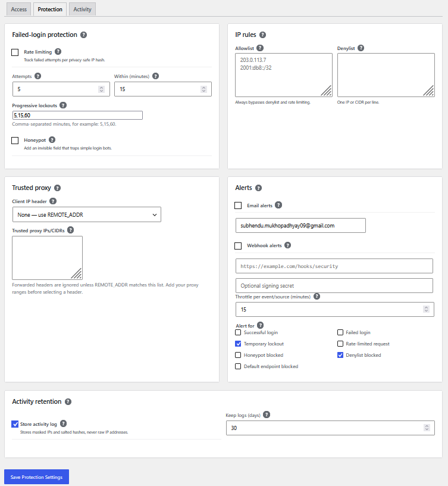Image resolution: width=448 pixels, height=486 pixels.
Task: Click the webhook URL input field
Action: pos(334,266)
